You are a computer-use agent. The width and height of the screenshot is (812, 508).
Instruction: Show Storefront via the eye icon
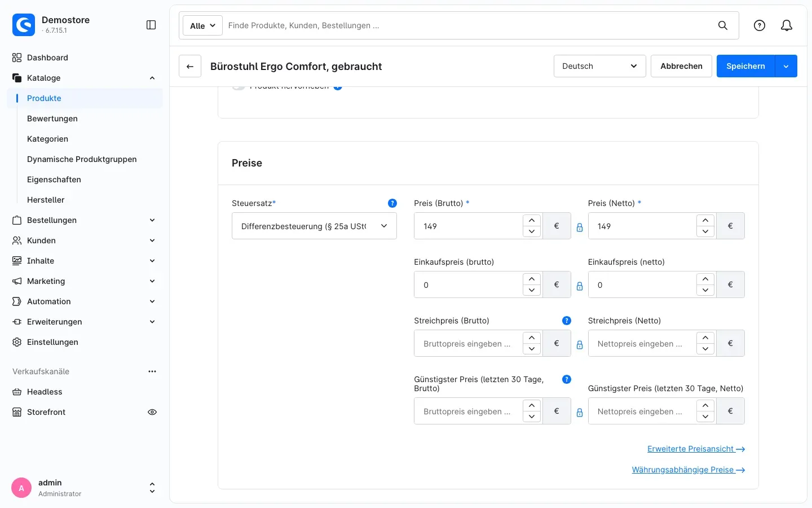[x=152, y=412]
